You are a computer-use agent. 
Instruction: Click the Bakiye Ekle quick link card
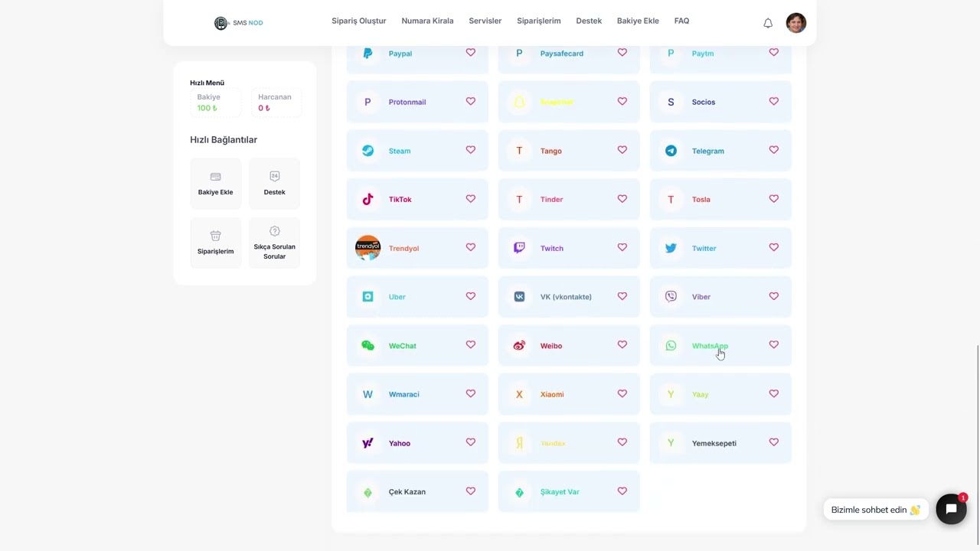(x=215, y=184)
